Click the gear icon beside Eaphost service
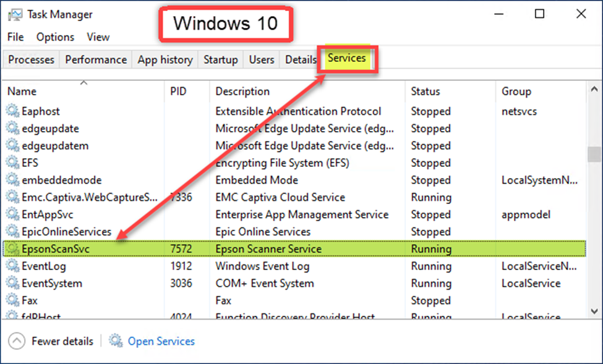 pos(12,112)
